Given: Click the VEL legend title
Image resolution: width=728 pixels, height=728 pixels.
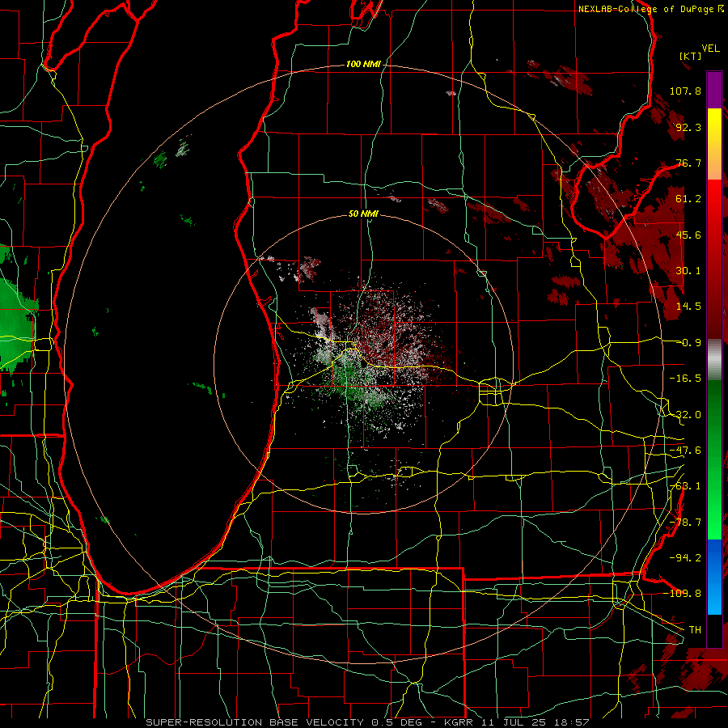Looking at the screenshot, I should (710, 49).
